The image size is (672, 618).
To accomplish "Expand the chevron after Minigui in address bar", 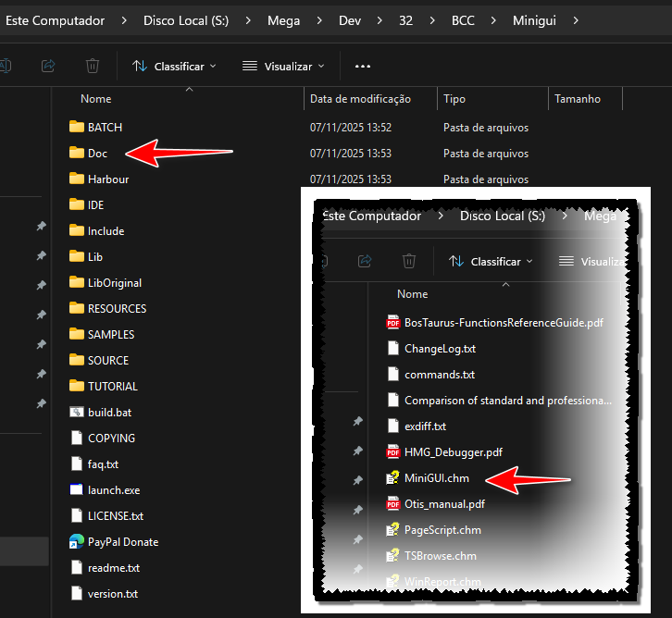I will pos(578,20).
